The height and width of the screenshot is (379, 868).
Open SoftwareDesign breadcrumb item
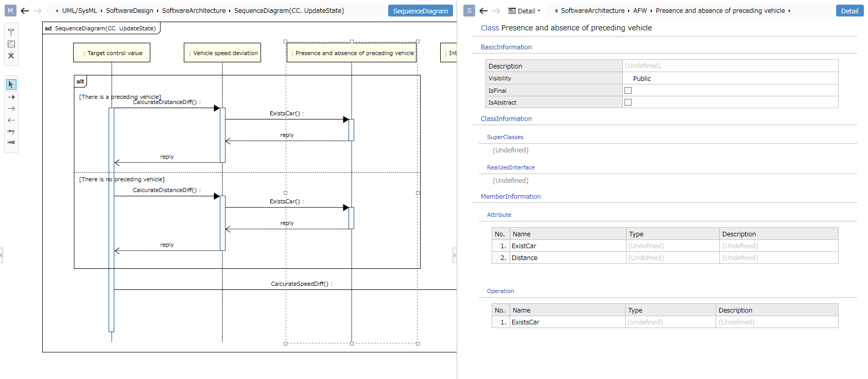130,11
